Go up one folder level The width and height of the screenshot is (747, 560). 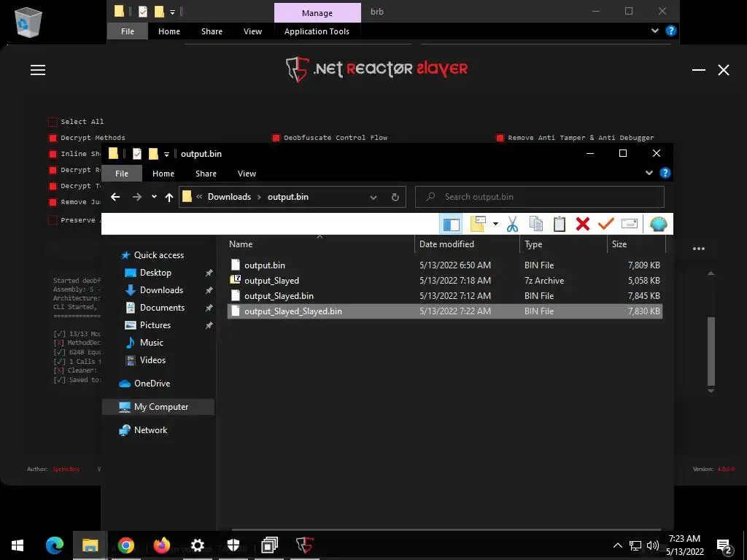point(169,197)
